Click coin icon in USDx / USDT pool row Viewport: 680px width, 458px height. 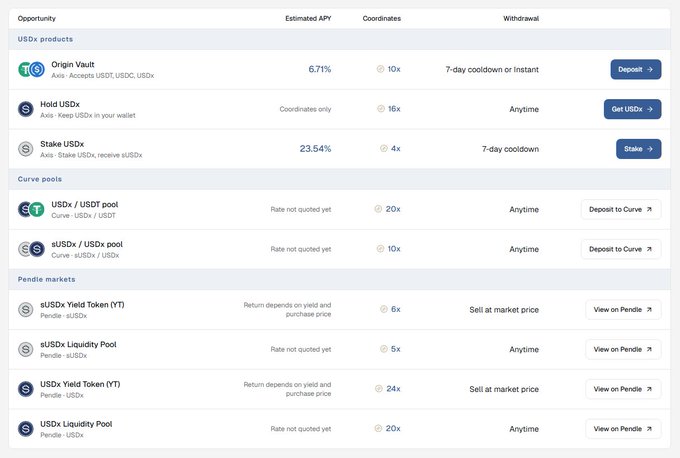click(378, 209)
